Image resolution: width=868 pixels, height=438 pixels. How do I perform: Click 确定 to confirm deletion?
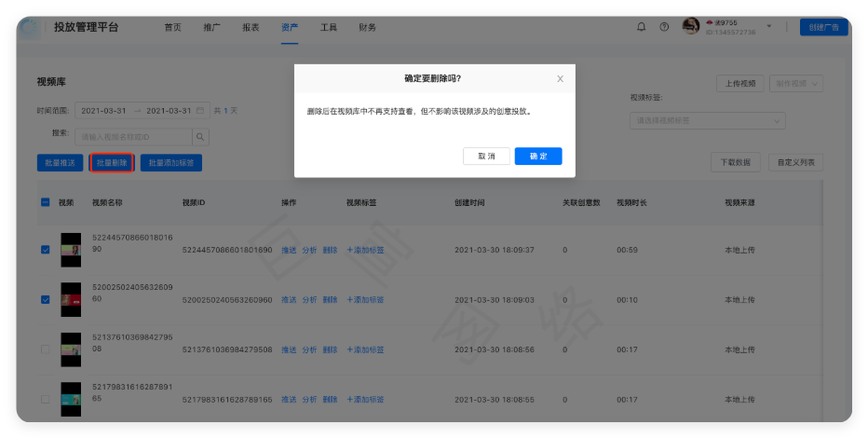click(538, 157)
